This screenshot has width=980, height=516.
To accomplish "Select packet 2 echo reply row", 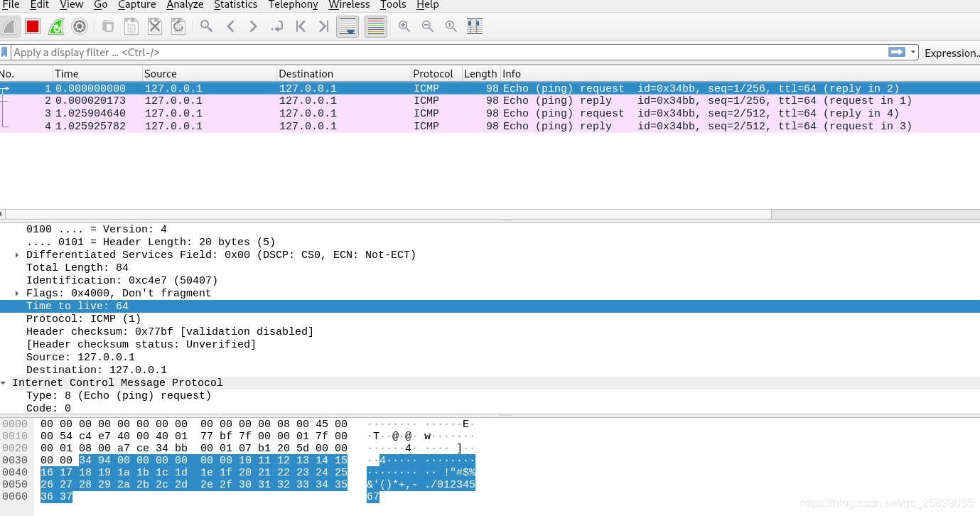I will pos(490,101).
